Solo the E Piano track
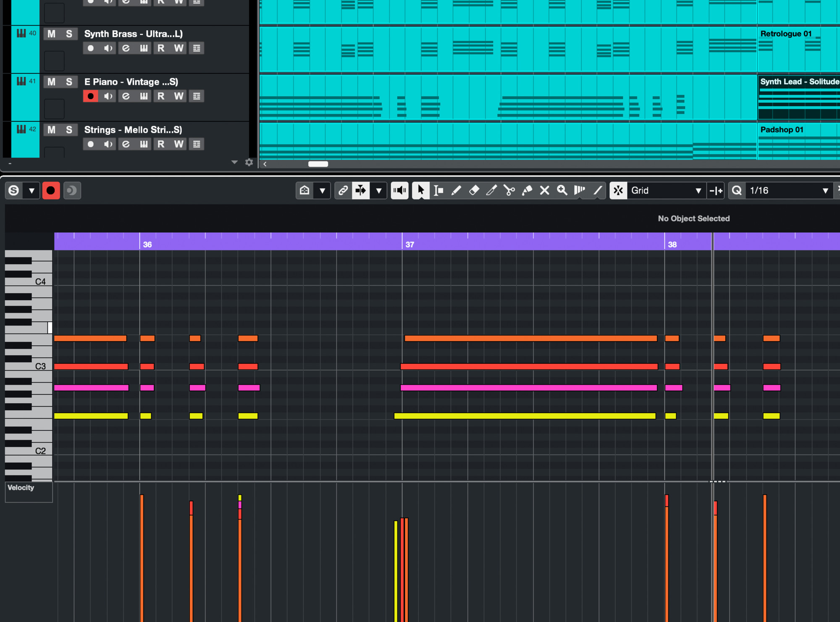The width and height of the screenshot is (840, 622). click(x=69, y=82)
